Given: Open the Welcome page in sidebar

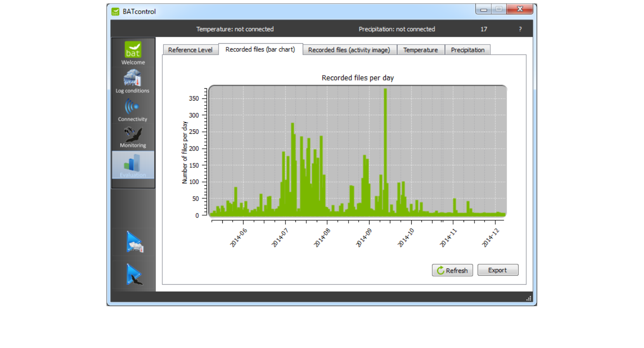Looking at the screenshot, I should pos(133,53).
